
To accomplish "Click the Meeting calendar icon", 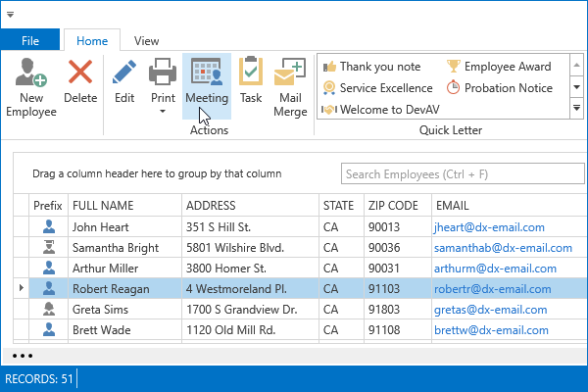I will coord(207,73).
